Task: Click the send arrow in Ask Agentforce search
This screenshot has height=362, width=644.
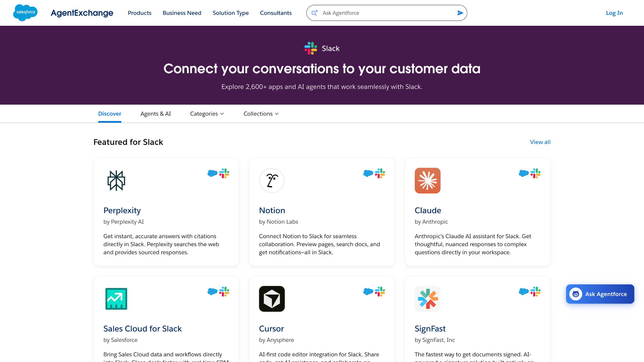Action: 460,13
